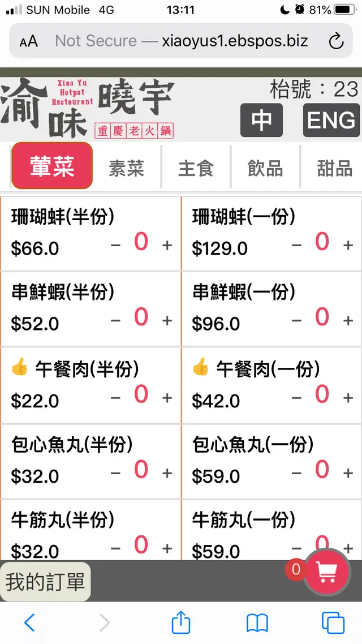Switch the language to ENG
Image resolution: width=362 pixels, height=644 pixels.
click(331, 120)
